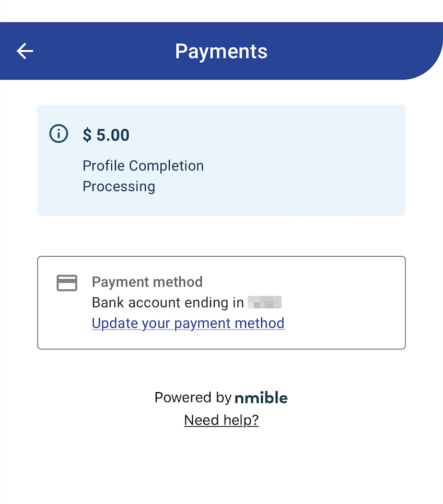Click the "Powered by" text
The image size is (443, 504).
(x=192, y=398)
